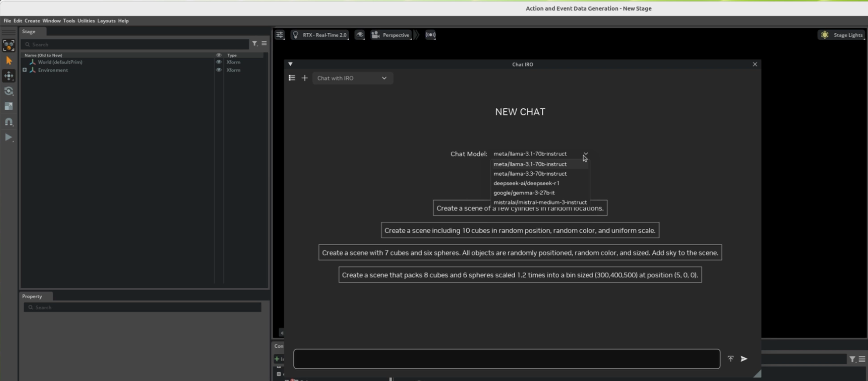Click the left toolbar grip handle
The width and height of the screenshot is (868, 381).
[x=9, y=32]
